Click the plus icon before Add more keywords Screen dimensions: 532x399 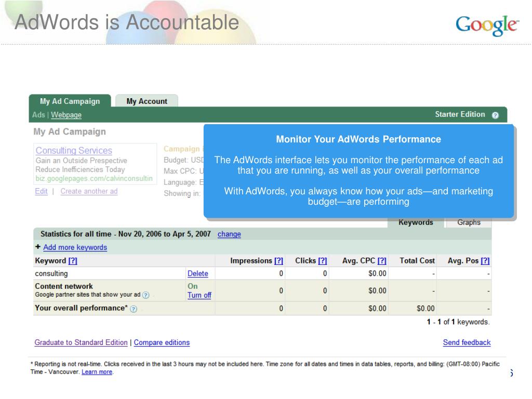(x=37, y=247)
